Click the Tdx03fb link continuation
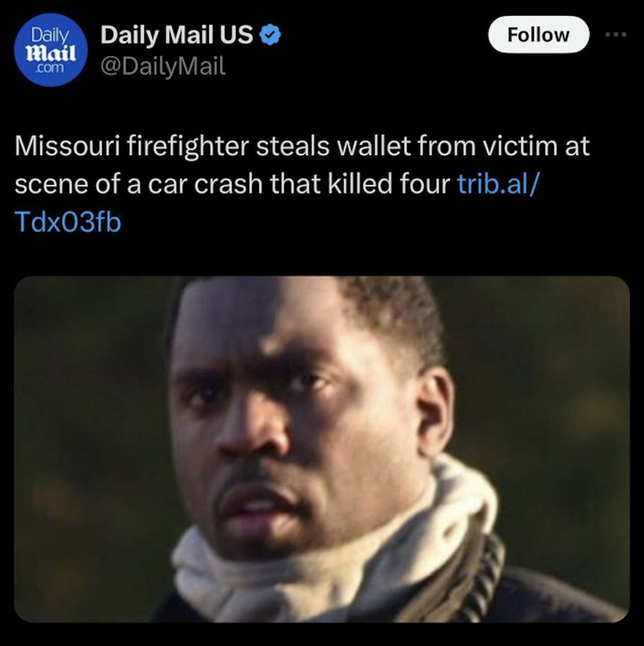The width and height of the screenshot is (644, 646). coord(68,222)
